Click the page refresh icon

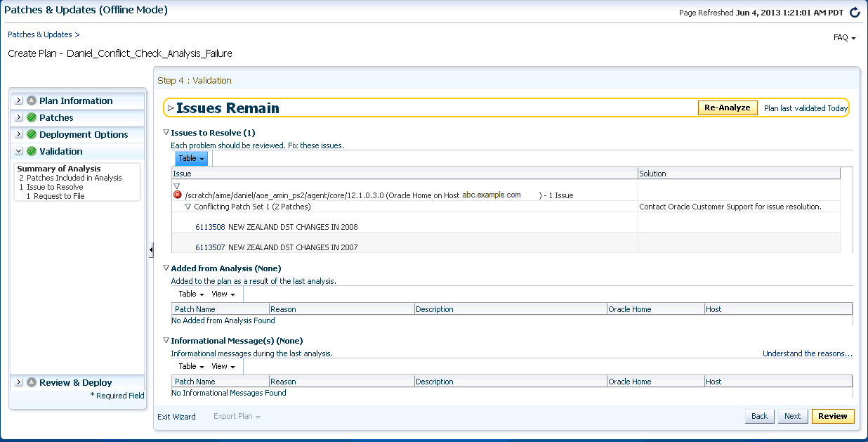pos(855,12)
